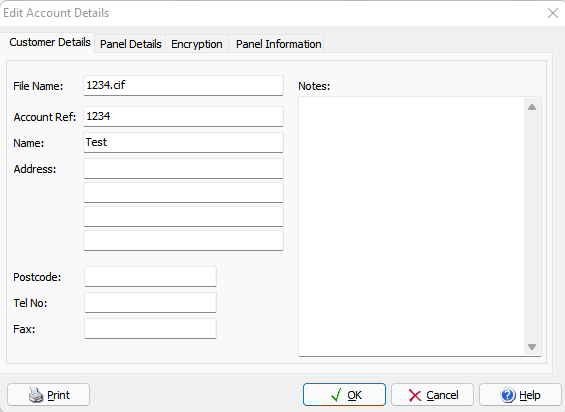This screenshot has height=412, width=565.
Task: Focus the Tel No input field
Action: 150,302
